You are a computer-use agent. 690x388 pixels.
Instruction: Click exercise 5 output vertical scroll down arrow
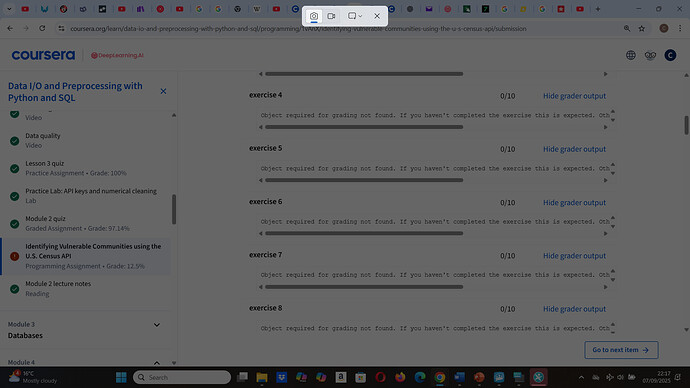(613, 173)
